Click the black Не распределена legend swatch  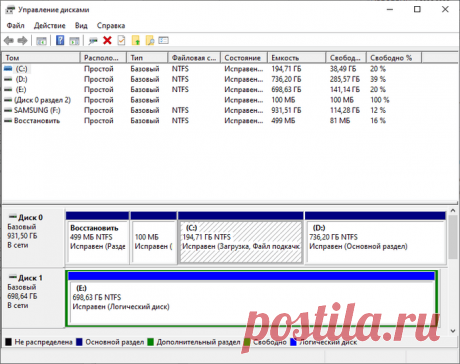pos(8,342)
